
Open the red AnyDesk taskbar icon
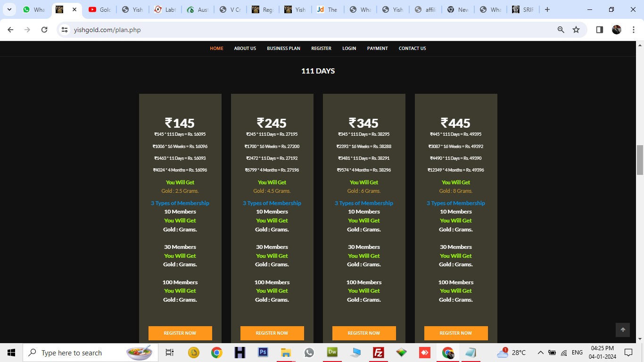point(425,353)
